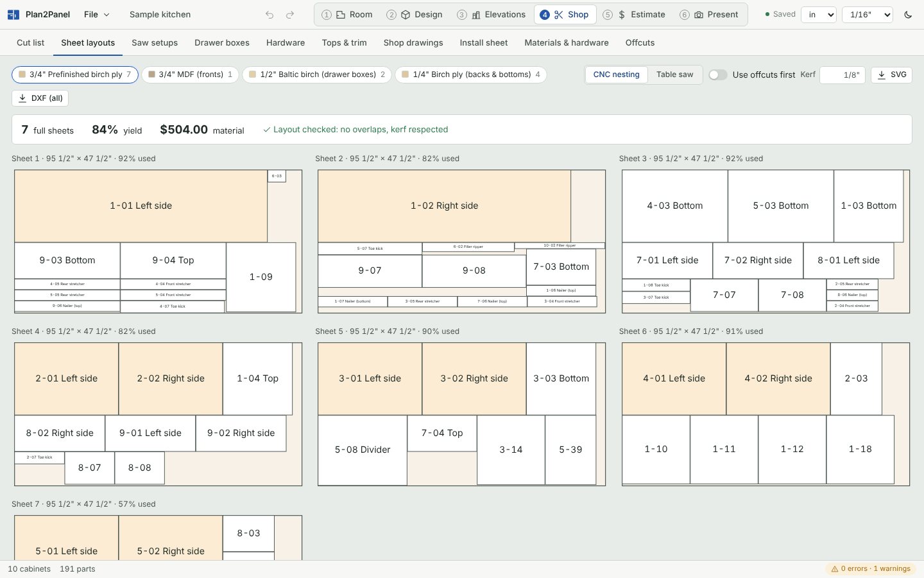Open the File menu
This screenshot has height=578, width=924.
(x=97, y=15)
